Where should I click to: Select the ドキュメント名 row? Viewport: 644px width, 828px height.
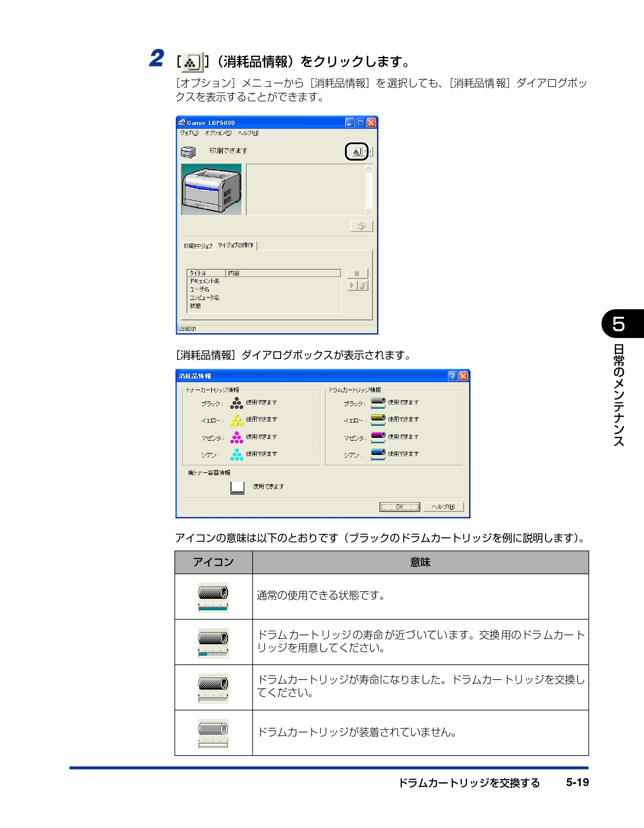tap(264, 281)
